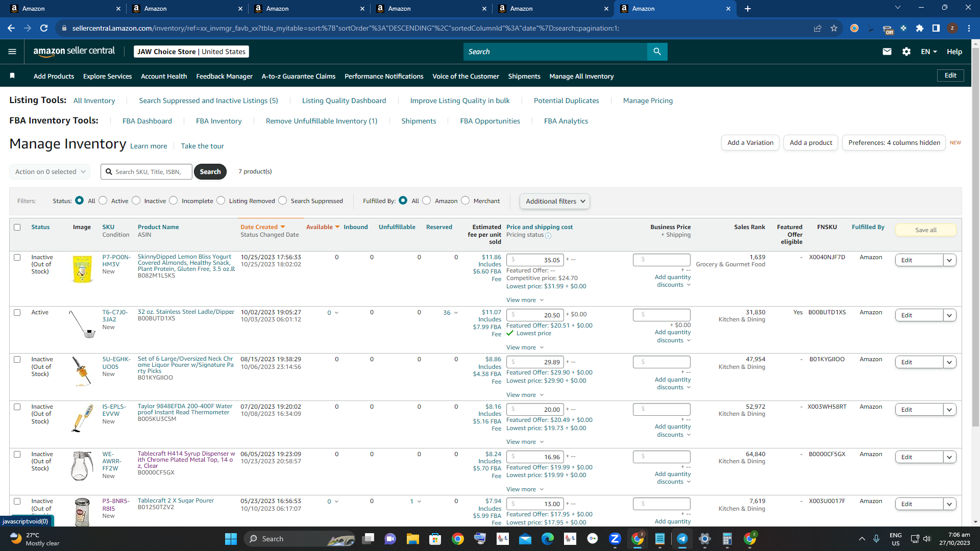Viewport: 980px width, 551px height.
Task: Select Fulfilled By Merchant radio button
Action: [x=465, y=201]
